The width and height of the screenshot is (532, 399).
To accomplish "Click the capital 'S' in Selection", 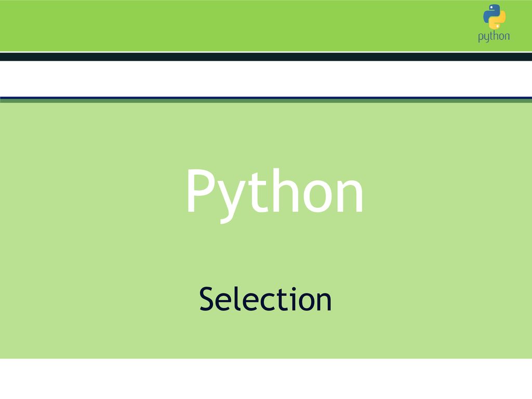I will (x=208, y=299).
